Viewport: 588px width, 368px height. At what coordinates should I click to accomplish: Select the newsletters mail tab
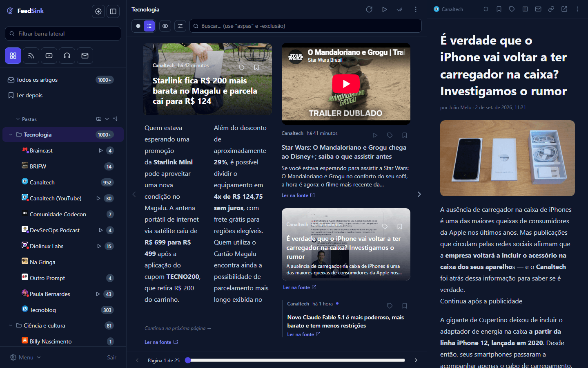(x=85, y=56)
